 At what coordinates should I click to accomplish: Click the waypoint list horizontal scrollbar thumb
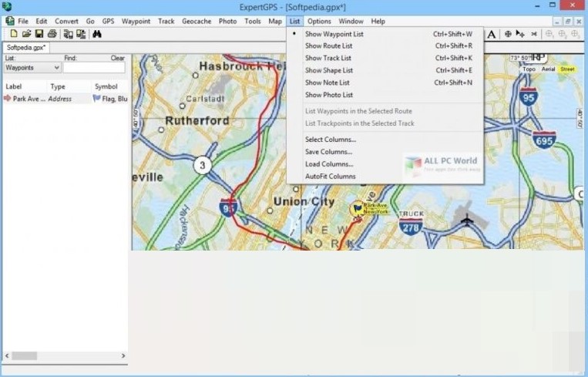coord(25,355)
